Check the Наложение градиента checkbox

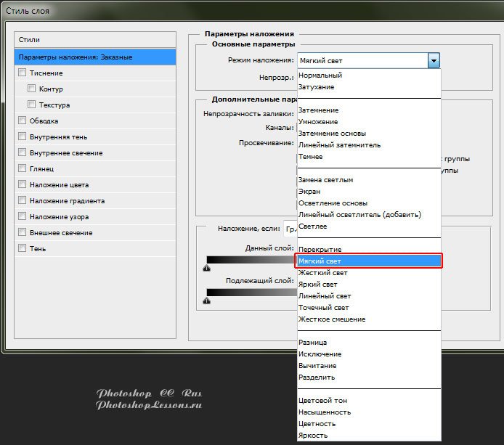coord(23,200)
